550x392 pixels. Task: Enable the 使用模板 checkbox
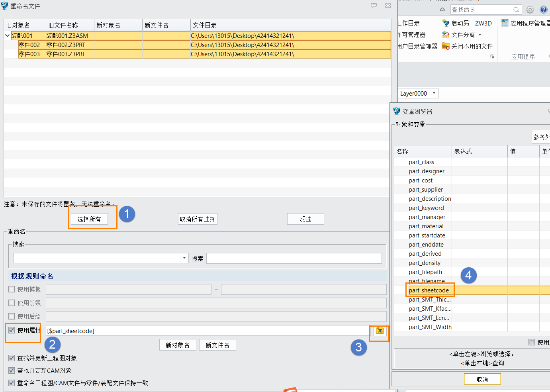(x=12, y=289)
